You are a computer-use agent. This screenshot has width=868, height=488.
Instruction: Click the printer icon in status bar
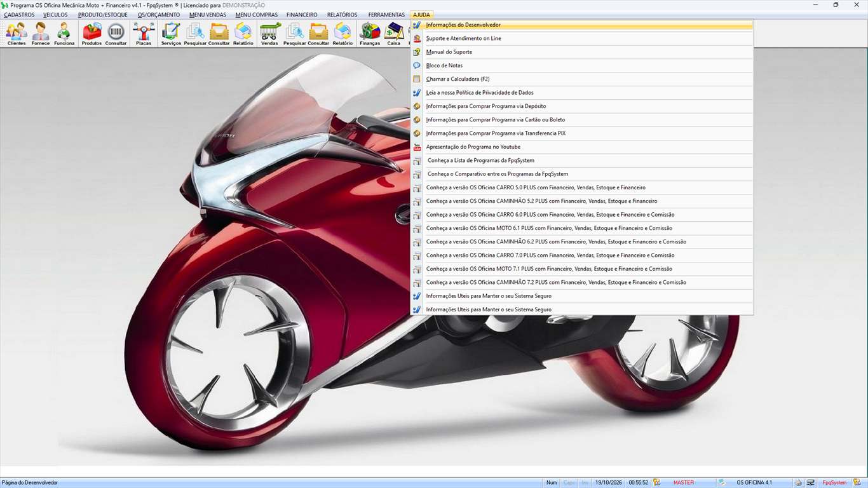[798, 483]
